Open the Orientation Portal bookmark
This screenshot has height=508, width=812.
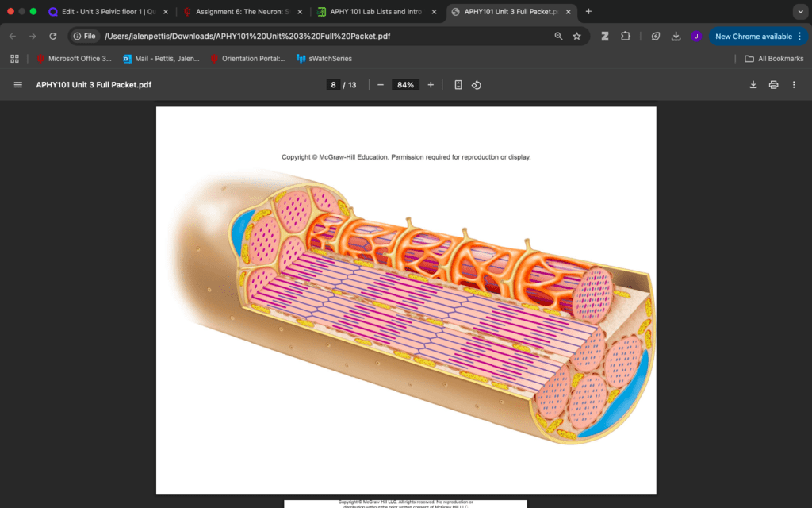tap(248, 59)
